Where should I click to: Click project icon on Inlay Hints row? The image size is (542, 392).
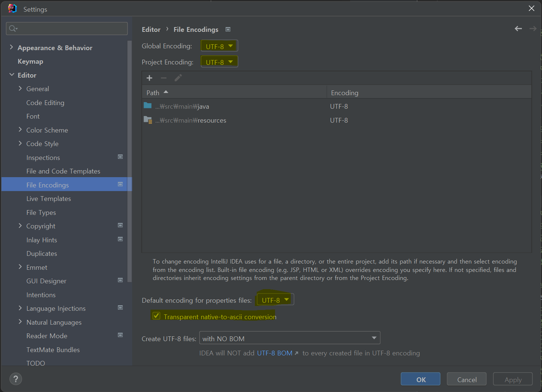pos(120,239)
